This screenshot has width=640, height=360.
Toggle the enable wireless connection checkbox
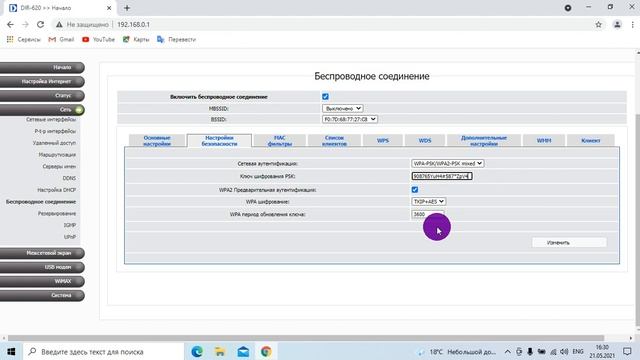coord(325,97)
